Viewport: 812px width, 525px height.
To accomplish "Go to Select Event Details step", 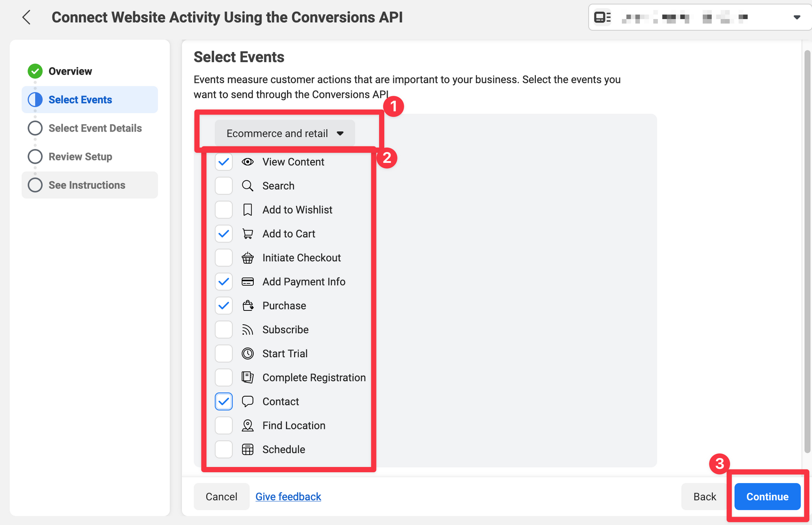I will 95,128.
